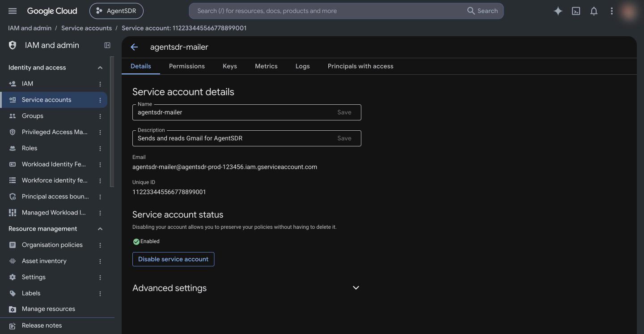Click the sidebar vertical scrollbar

click(x=112, y=122)
